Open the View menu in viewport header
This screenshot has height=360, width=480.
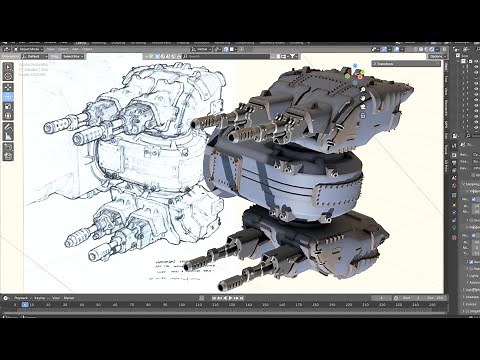click(50, 49)
